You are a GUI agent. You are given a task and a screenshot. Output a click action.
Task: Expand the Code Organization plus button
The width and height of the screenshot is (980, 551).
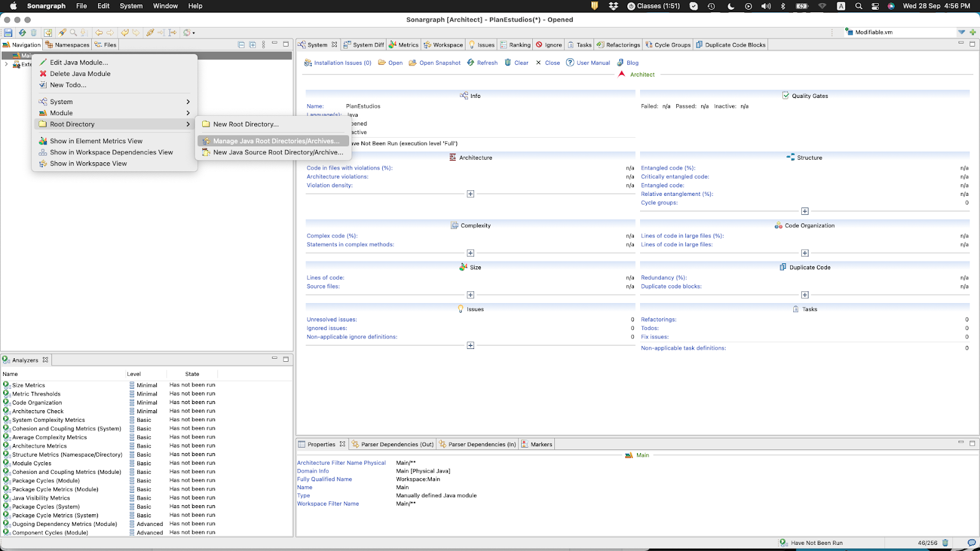pyautogui.click(x=805, y=253)
